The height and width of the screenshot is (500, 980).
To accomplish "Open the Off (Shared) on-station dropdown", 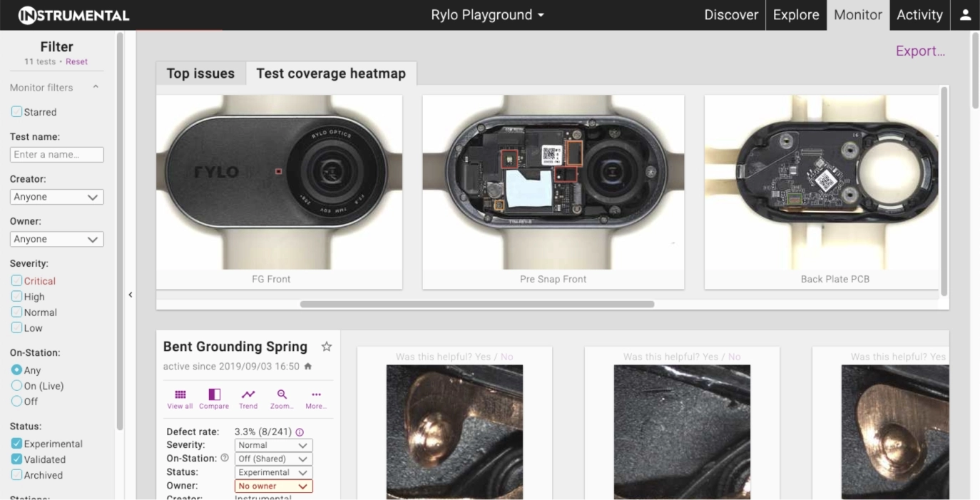I will point(273,459).
